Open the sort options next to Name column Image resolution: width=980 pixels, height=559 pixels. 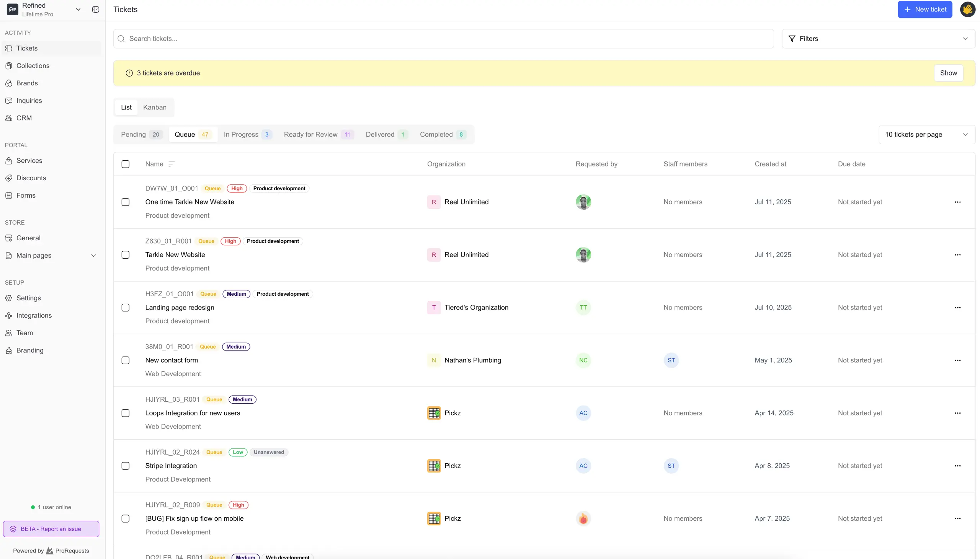171,163
